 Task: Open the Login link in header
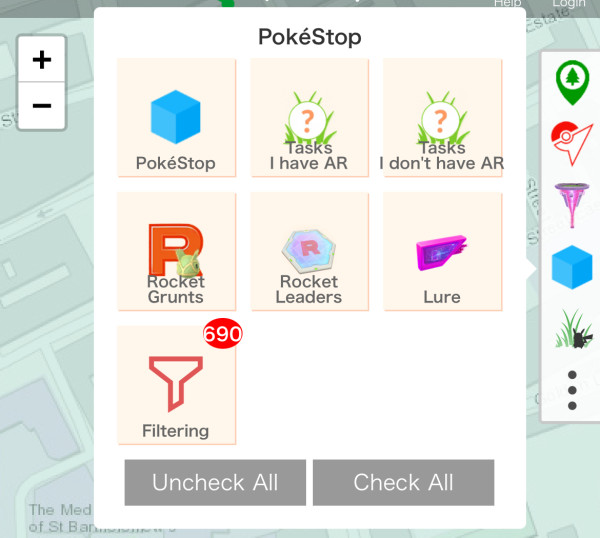(569, 4)
